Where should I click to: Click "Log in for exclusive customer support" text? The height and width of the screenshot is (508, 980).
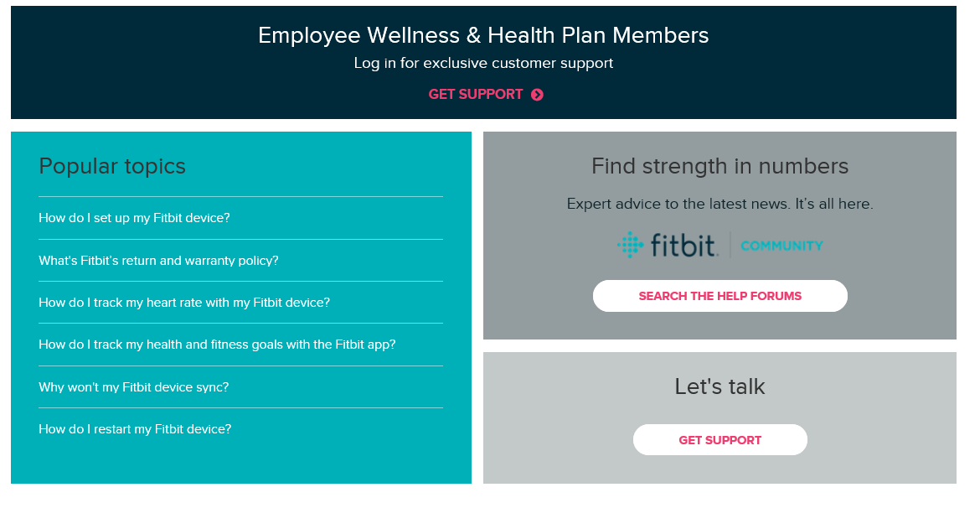click(483, 63)
